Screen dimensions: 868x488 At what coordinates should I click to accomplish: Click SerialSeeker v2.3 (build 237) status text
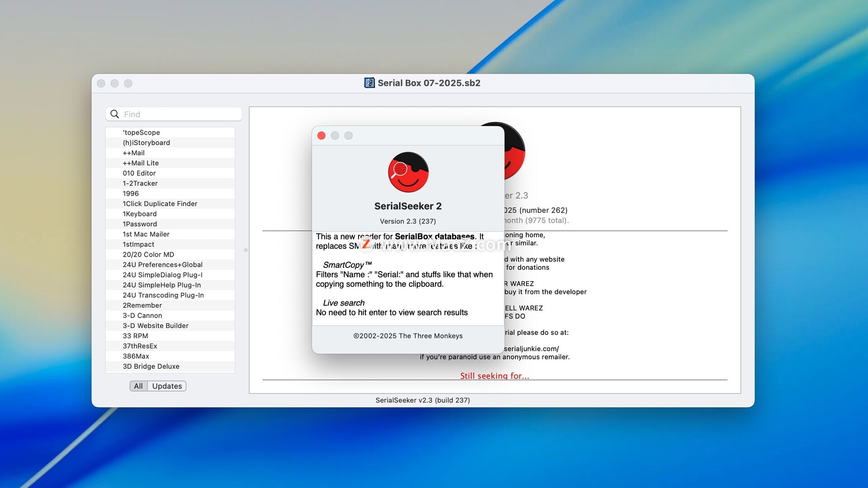click(x=423, y=400)
